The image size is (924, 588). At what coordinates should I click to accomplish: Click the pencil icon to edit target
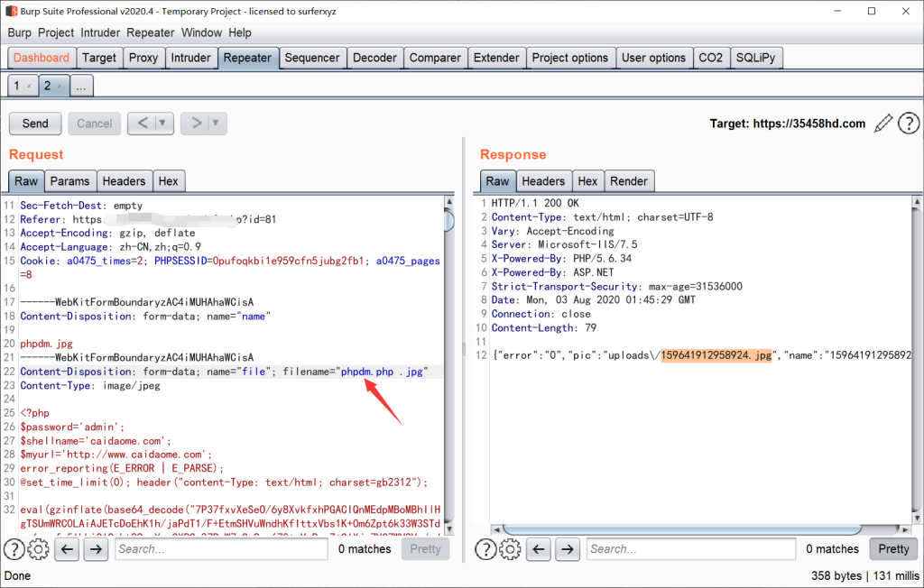pyautogui.click(x=882, y=124)
